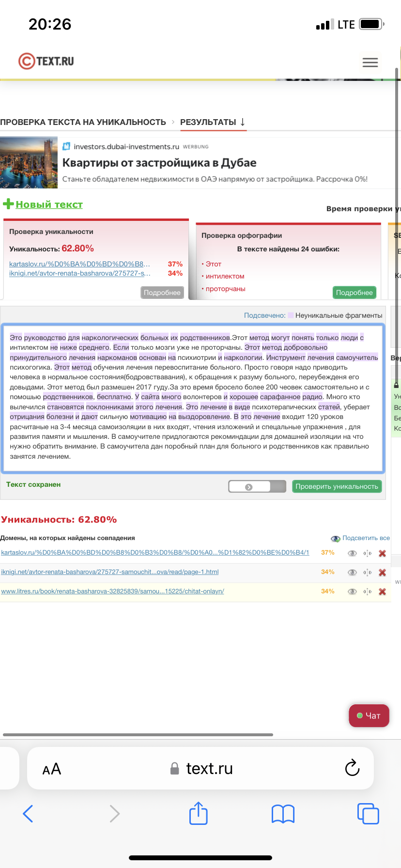
Task: Click Подробнее in spelling panel
Action: tap(355, 293)
